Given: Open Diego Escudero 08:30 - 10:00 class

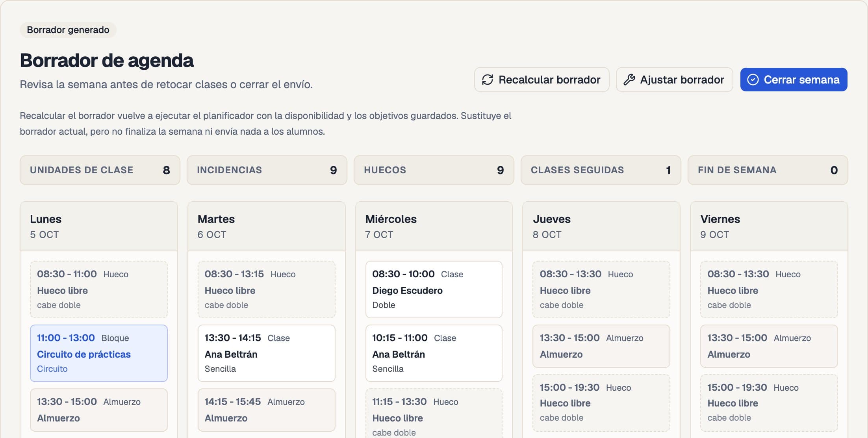Looking at the screenshot, I should 434,290.
